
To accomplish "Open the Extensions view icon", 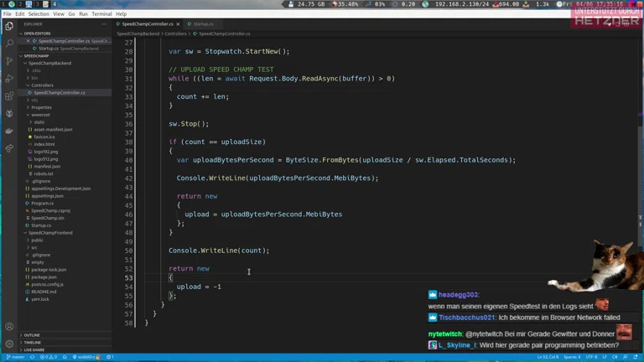I will (x=9, y=96).
